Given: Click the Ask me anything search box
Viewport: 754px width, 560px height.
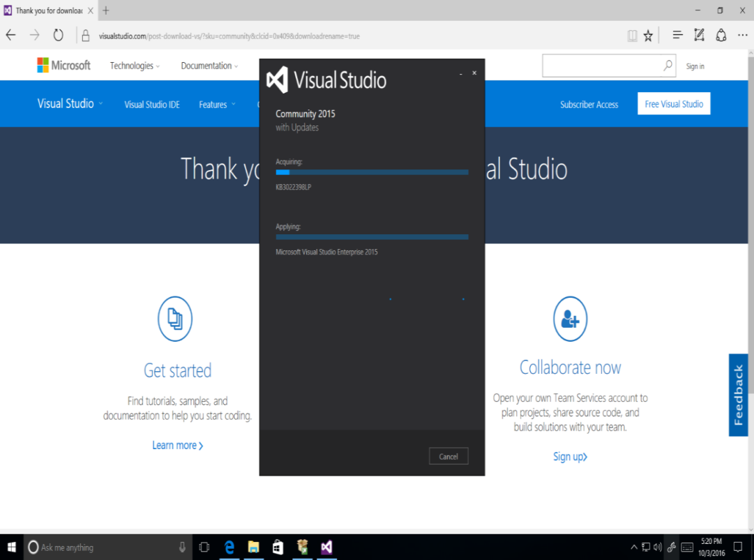Looking at the screenshot, I should (x=107, y=547).
